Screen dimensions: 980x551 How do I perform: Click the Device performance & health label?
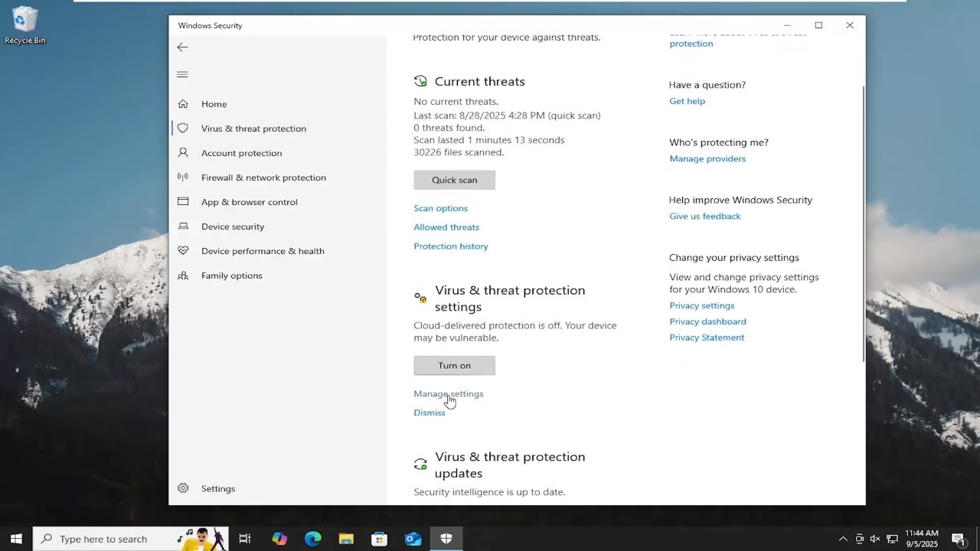263,251
